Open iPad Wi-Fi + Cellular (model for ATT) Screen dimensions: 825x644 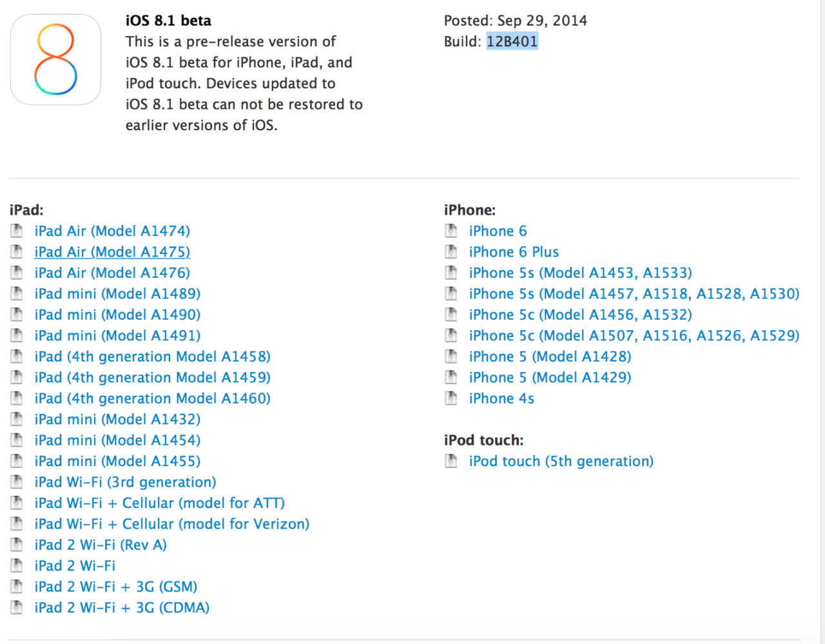click(159, 503)
